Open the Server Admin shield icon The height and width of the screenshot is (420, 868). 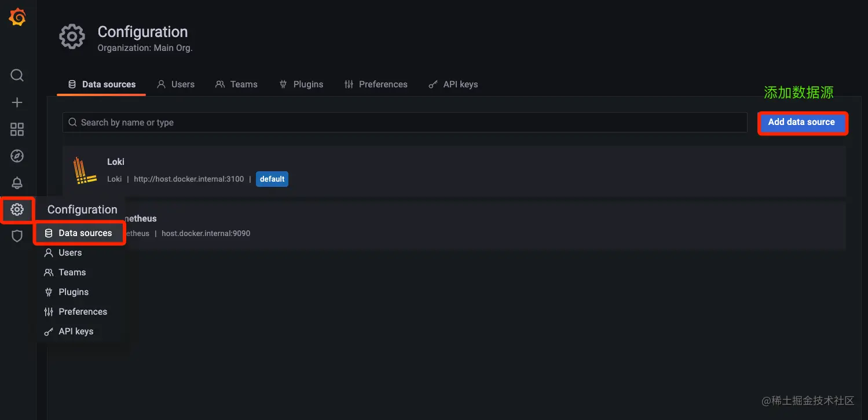click(17, 236)
